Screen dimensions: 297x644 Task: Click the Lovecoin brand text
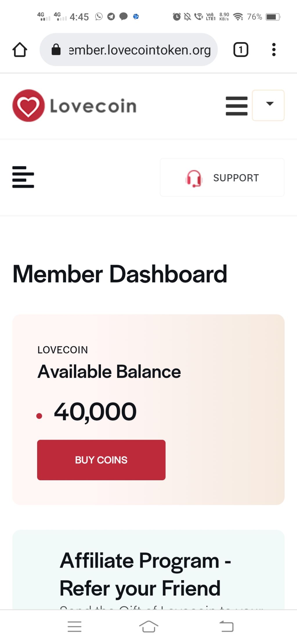point(93,106)
